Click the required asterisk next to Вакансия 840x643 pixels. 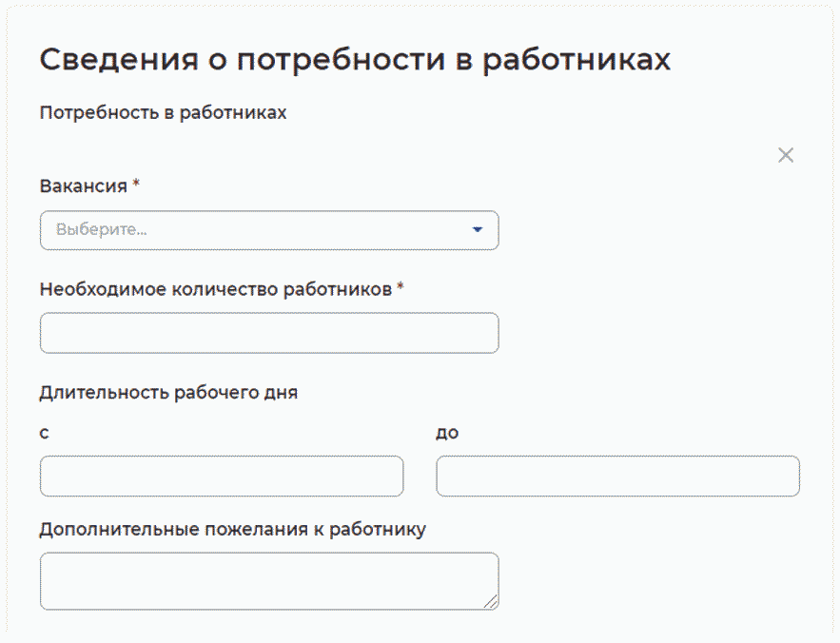pos(136,185)
